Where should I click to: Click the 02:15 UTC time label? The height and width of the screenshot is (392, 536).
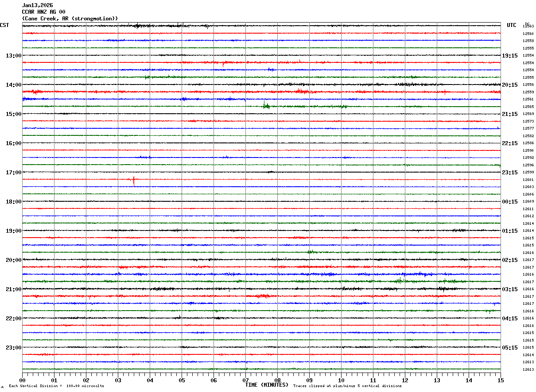click(x=509, y=260)
